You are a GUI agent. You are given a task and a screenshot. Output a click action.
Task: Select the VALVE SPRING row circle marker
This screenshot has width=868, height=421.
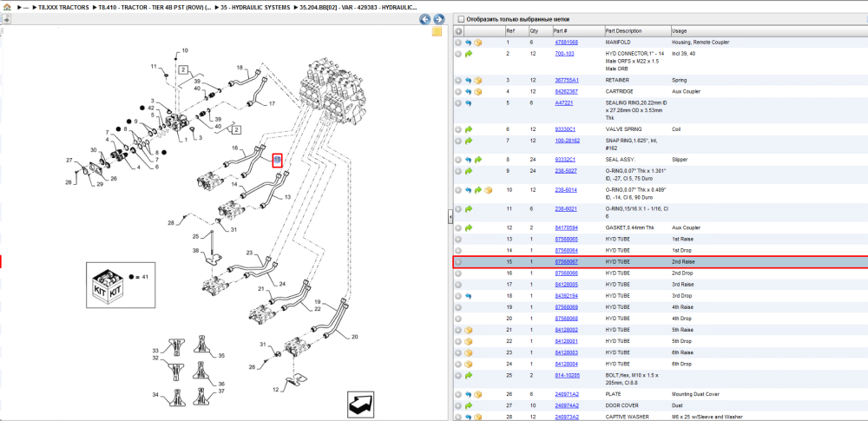(458, 129)
